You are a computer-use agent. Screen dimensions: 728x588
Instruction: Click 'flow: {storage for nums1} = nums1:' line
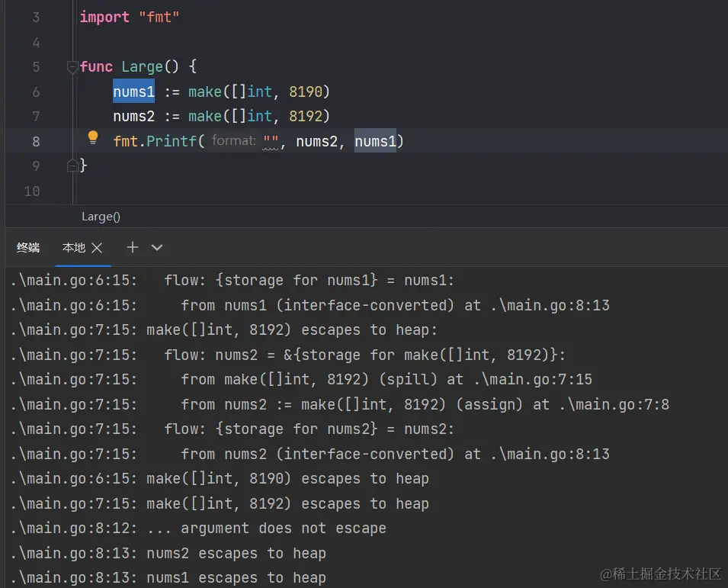(x=233, y=280)
